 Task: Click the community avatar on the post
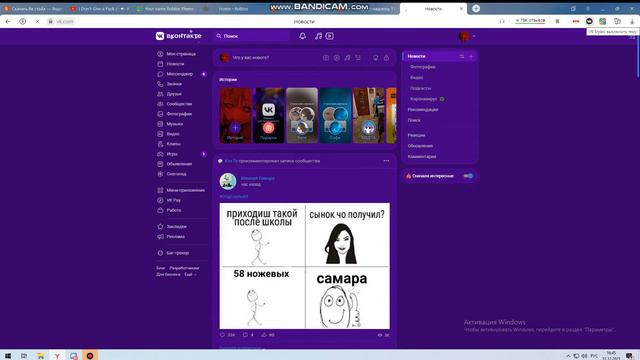tap(228, 181)
